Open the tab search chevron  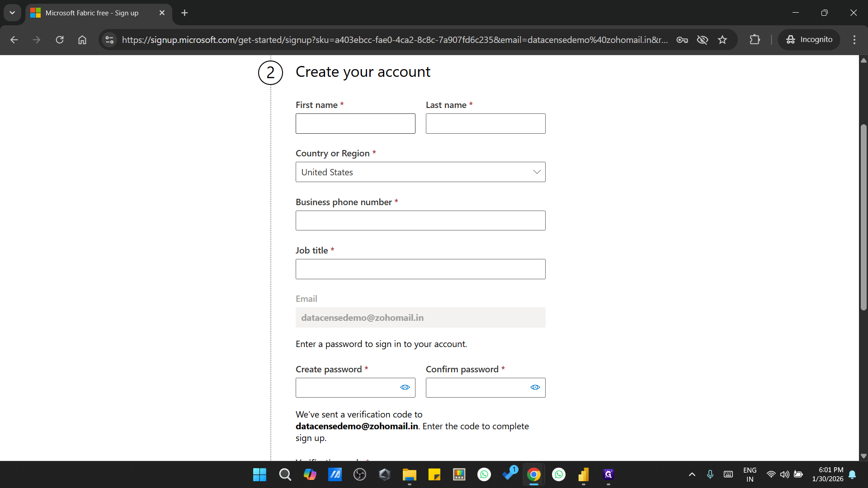coord(12,13)
